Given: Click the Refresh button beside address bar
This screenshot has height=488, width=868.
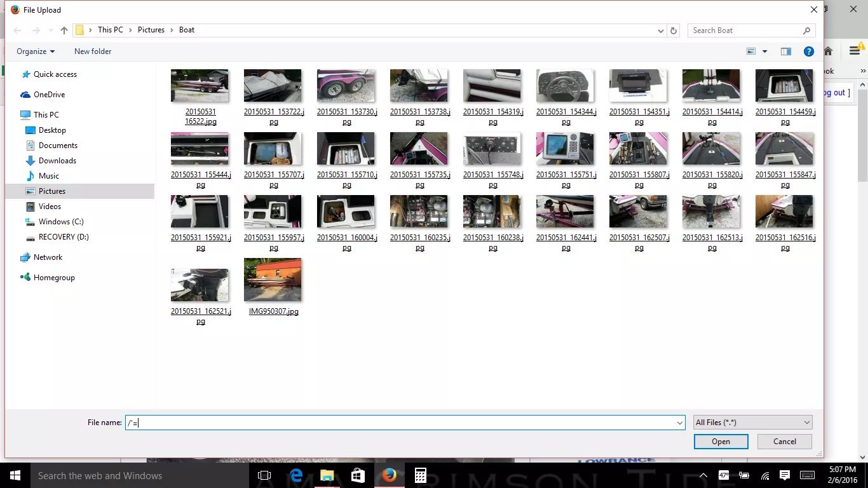Looking at the screenshot, I should point(674,30).
